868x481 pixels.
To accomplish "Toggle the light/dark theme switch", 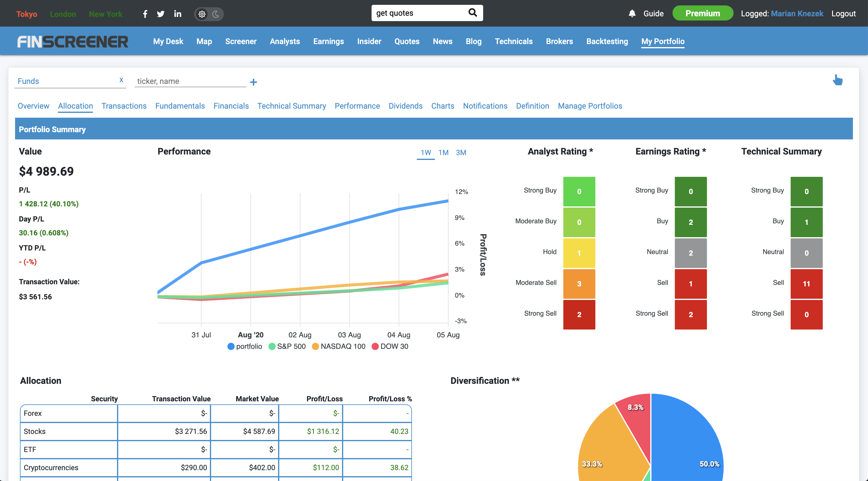I will 209,14.
